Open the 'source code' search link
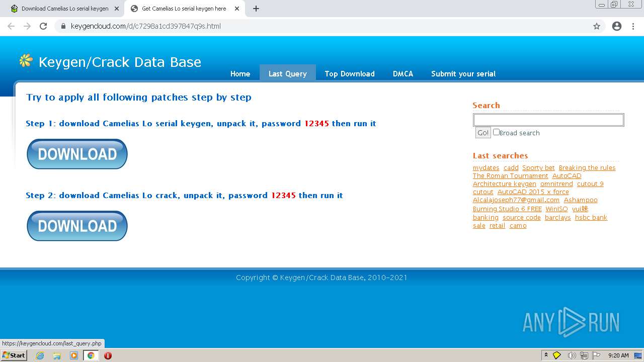Image resolution: width=644 pixels, height=362 pixels. pos(522,218)
